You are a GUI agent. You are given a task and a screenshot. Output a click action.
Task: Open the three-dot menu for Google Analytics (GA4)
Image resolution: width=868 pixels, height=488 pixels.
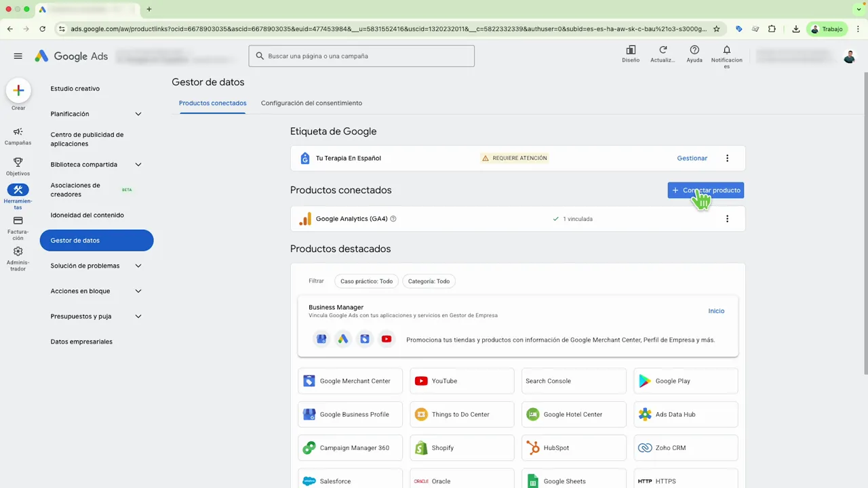(x=727, y=219)
